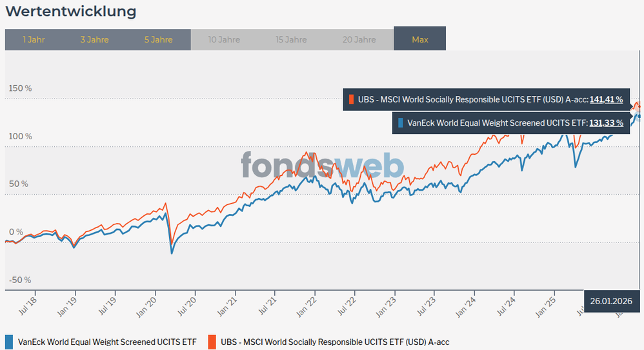Click the Jul '21 x-axis label
The height and width of the screenshot is (350, 644).
[267, 306]
